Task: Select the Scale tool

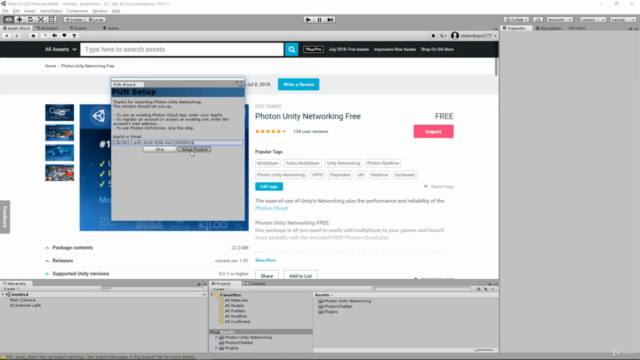Action: tap(41, 20)
